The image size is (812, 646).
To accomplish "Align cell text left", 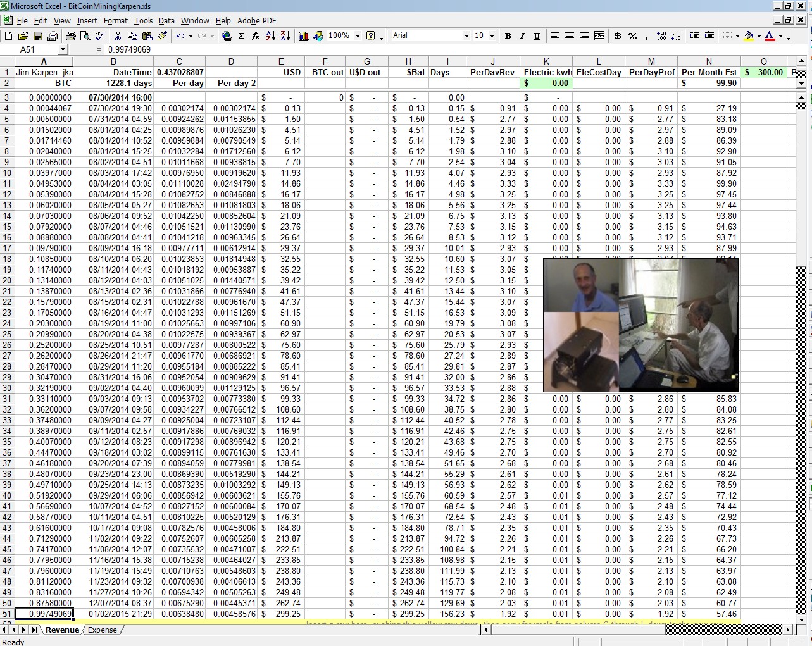I will pos(555,36).
